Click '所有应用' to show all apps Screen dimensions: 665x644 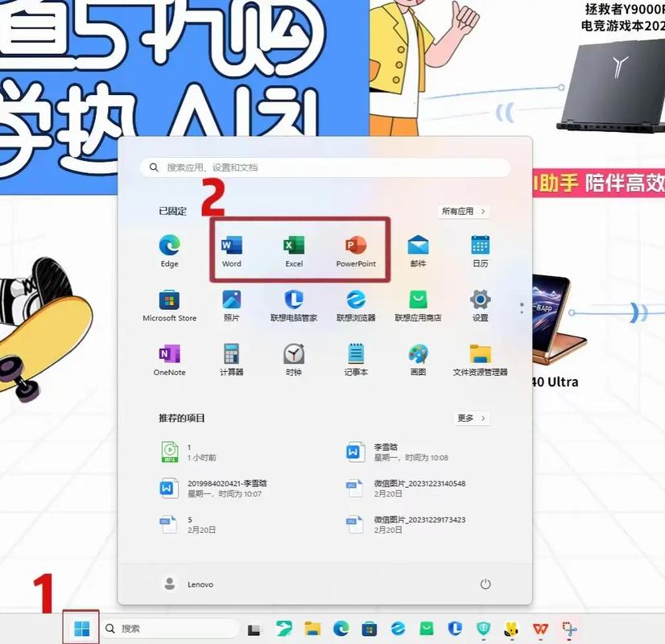click(x=464, y=211)
